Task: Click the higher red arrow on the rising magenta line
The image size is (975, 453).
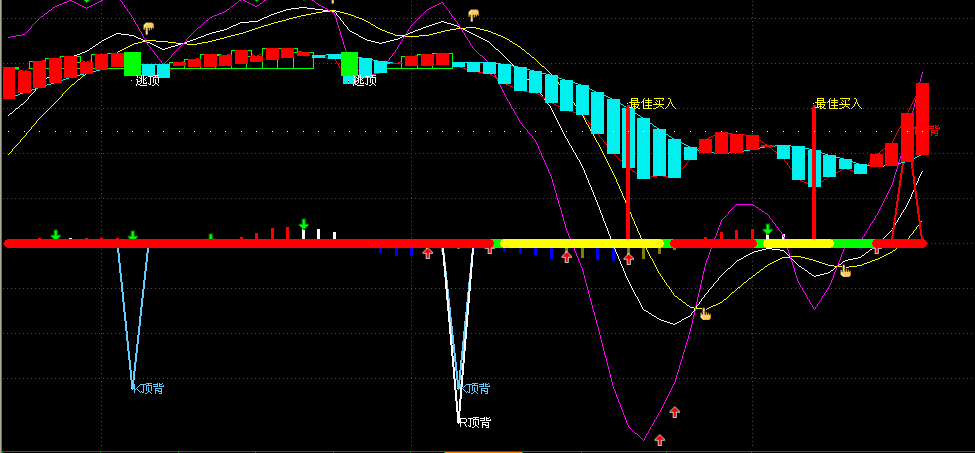Action: pos(675,411)
